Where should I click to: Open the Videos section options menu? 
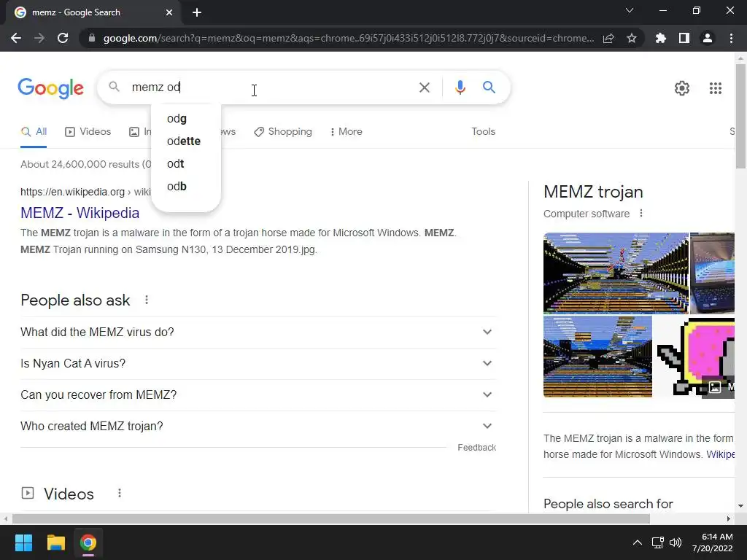pos(120,494)
